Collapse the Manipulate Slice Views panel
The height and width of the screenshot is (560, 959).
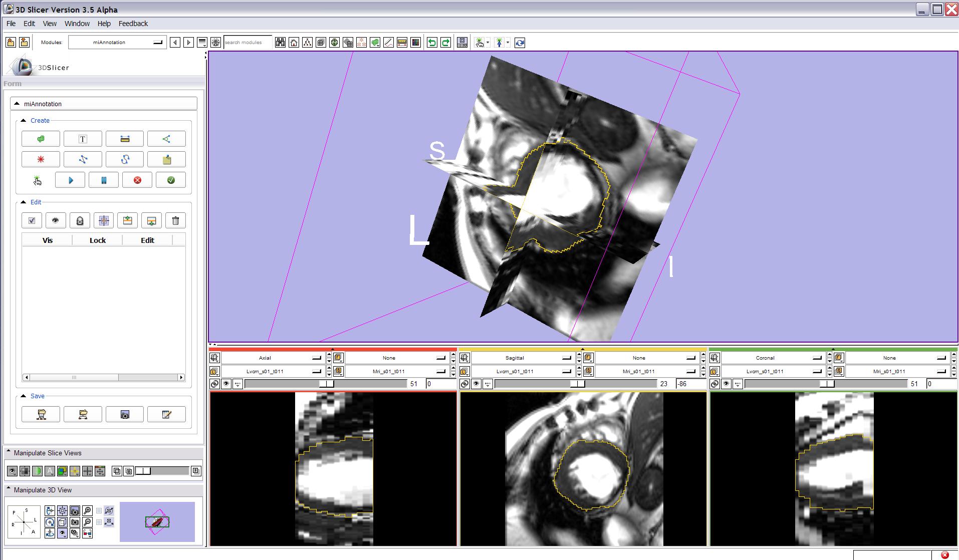click(9, 453)
